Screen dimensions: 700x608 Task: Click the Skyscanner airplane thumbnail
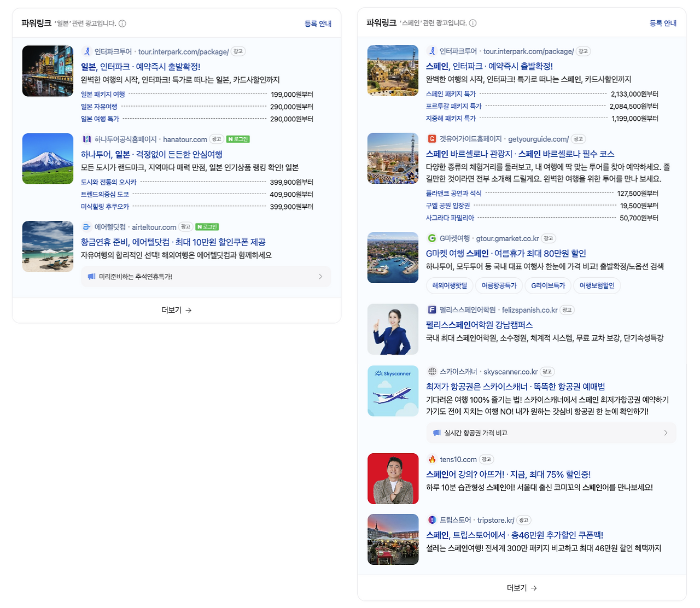point(393,391)
